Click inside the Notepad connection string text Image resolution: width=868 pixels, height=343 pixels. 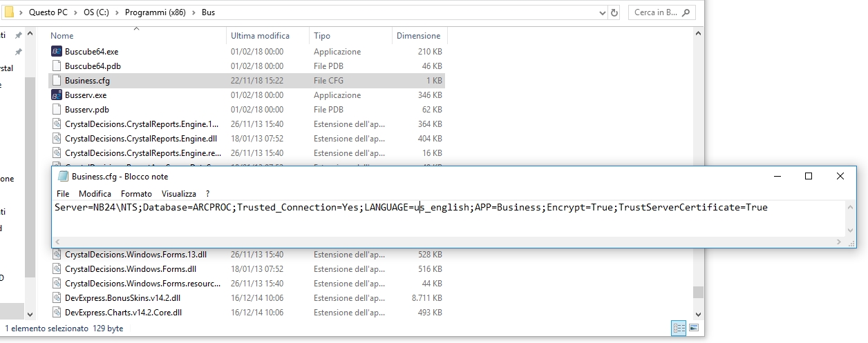(411, 207)
